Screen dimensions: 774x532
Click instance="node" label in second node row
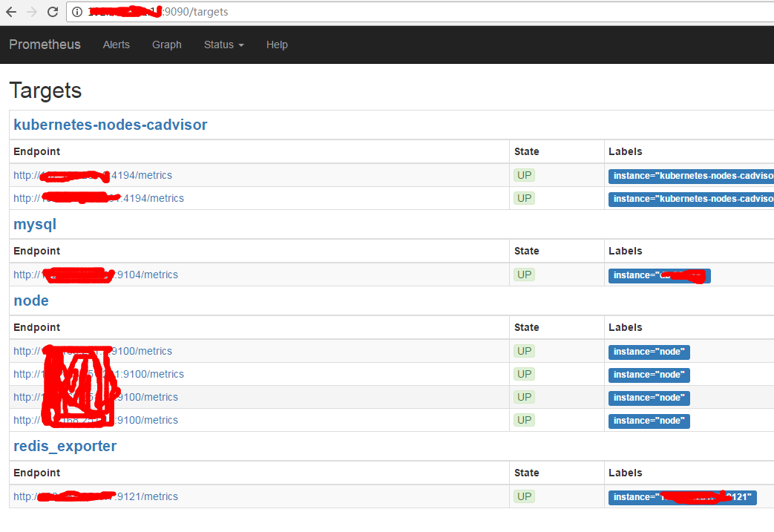point(649,375)
